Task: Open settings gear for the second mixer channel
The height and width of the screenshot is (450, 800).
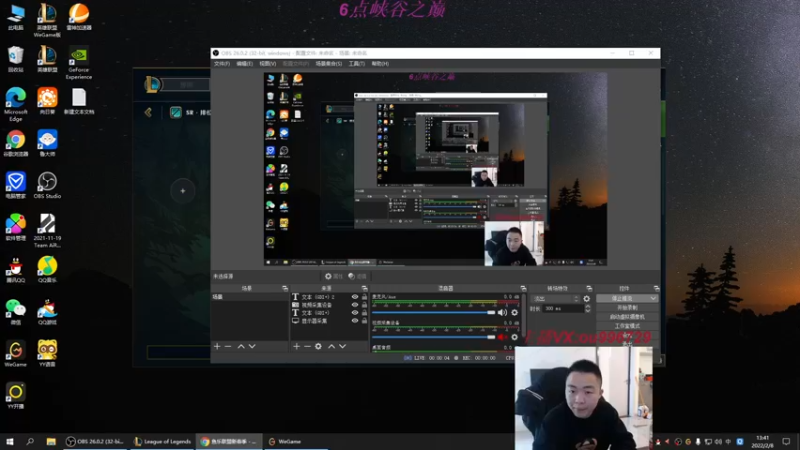Action: pyautogui.click(x=514, y=337)
